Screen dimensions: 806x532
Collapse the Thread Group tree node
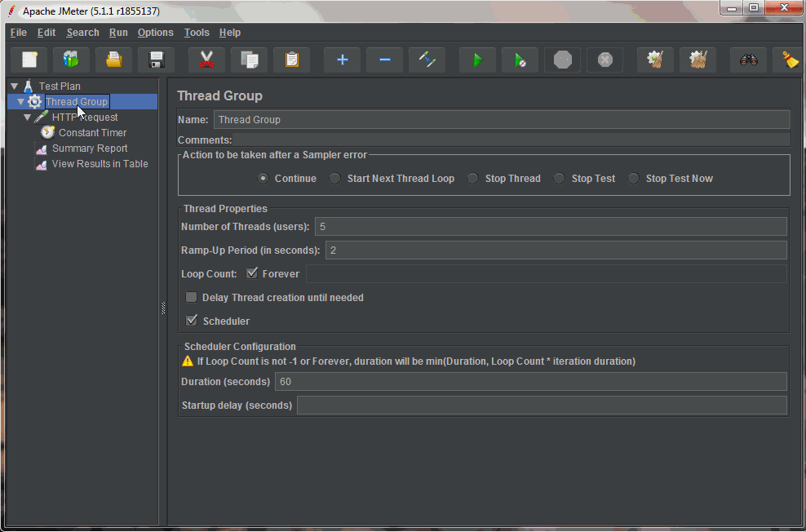coord(20,101)
